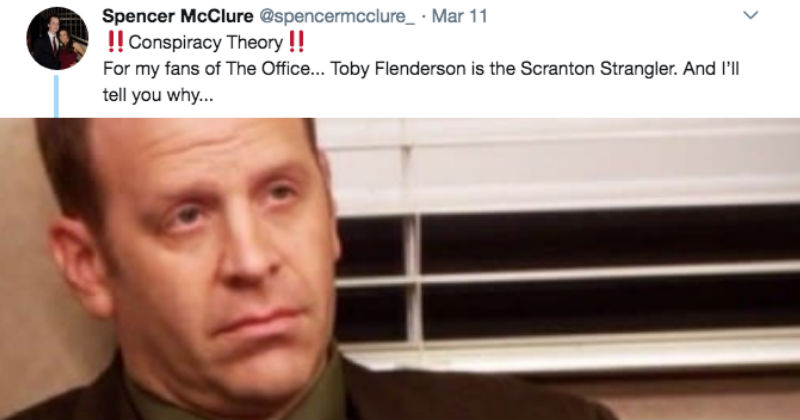The width and height of the screenshot is (800, 420).
Task: Open the Mar 11 tweet timestamp
Action: 459,16
